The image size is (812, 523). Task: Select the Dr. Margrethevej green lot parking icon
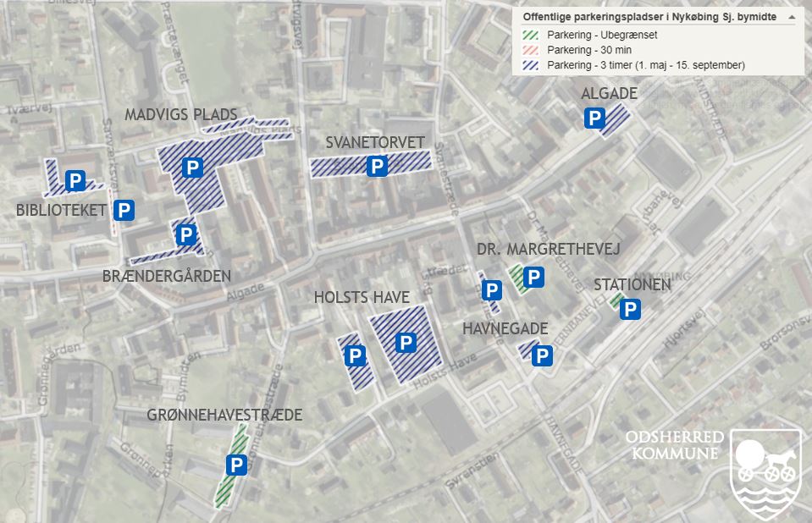tap(533, 277)
